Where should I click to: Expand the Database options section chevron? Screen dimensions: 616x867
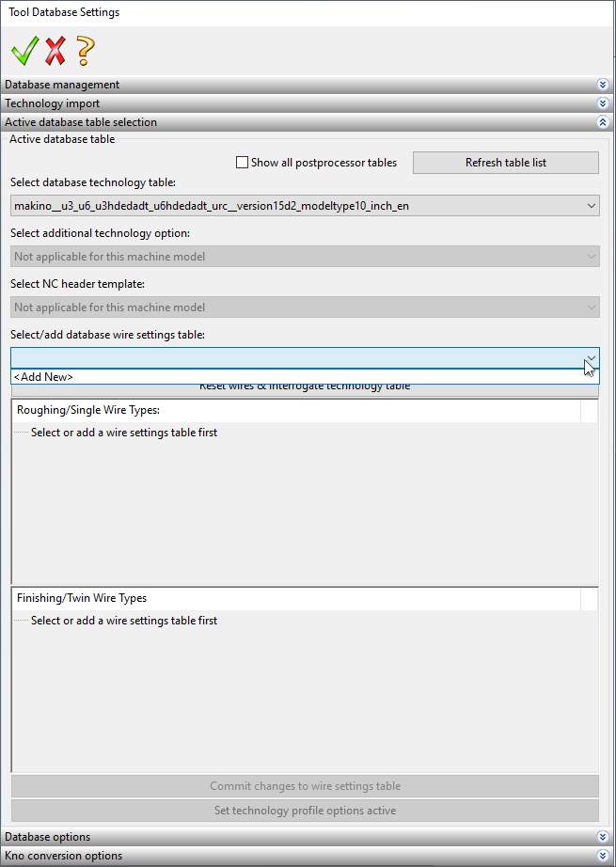point(603,837)
